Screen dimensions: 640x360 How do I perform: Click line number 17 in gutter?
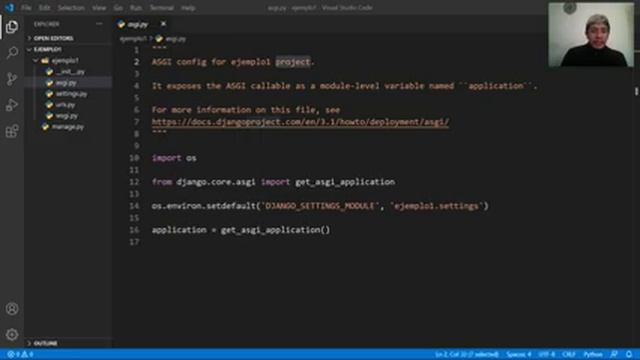(x=134, y=242)
